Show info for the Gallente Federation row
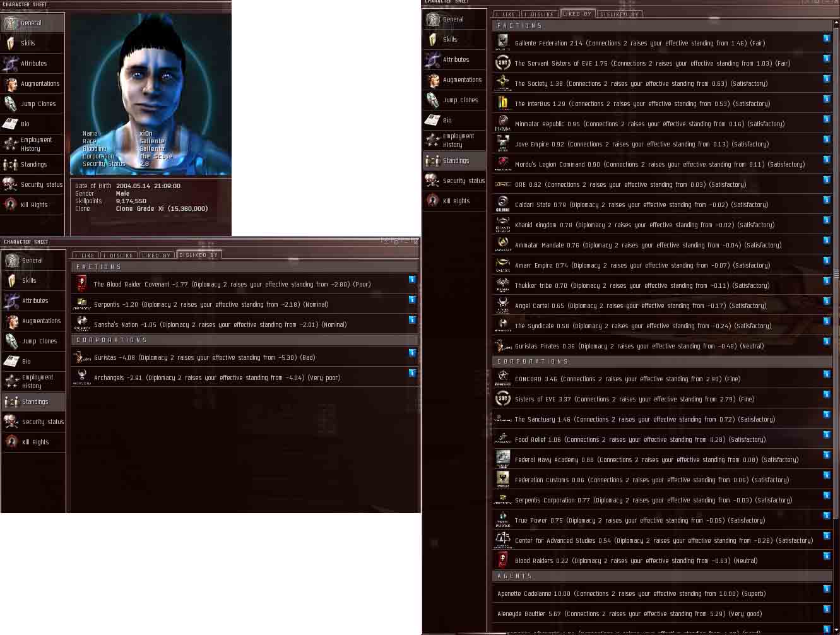Viewport: 840px width, 635px height. tap(827, 38)
